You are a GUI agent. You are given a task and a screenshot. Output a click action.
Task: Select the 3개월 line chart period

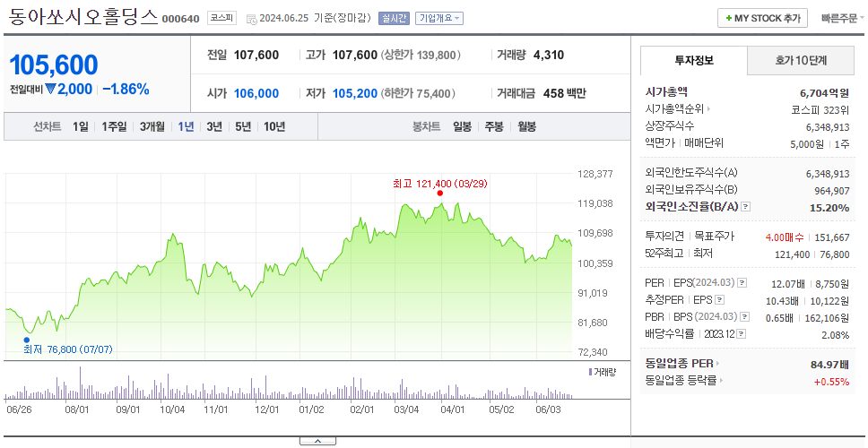click(x=152, y=126)
